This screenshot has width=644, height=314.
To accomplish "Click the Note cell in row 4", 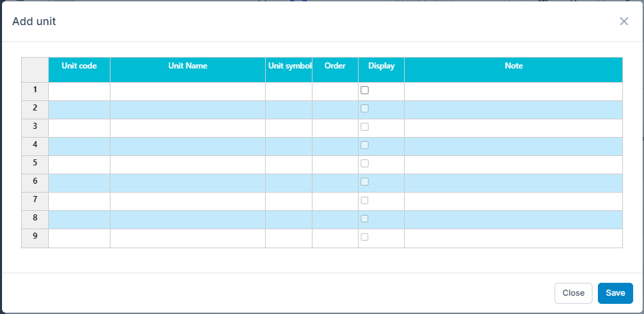I will pyautogui.click(x=513, y=146).
